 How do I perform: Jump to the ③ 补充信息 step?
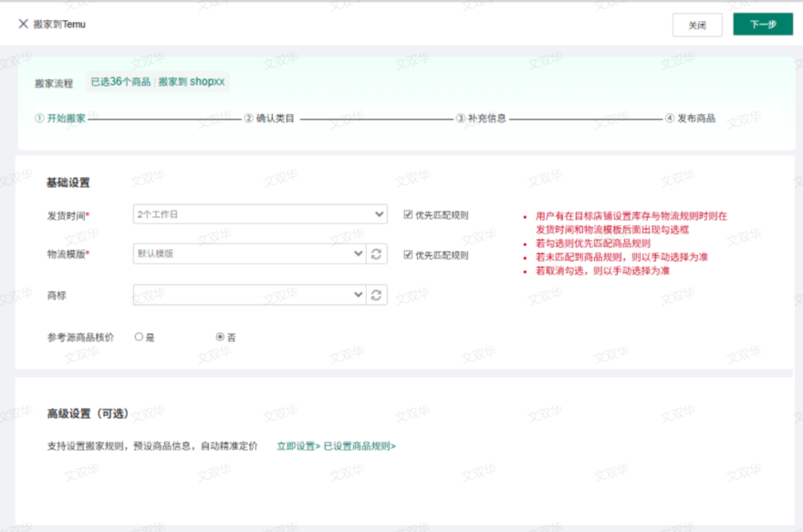(x=481, y=119)
